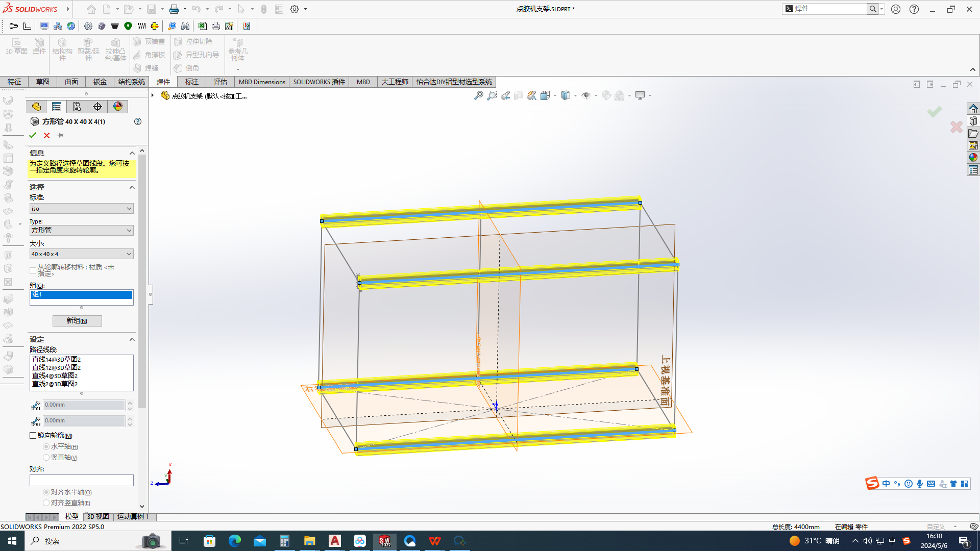The width and height of the screenshot is (980, 551).
Task: Click the Section View viewport icon
Action: tap(518, 95)
